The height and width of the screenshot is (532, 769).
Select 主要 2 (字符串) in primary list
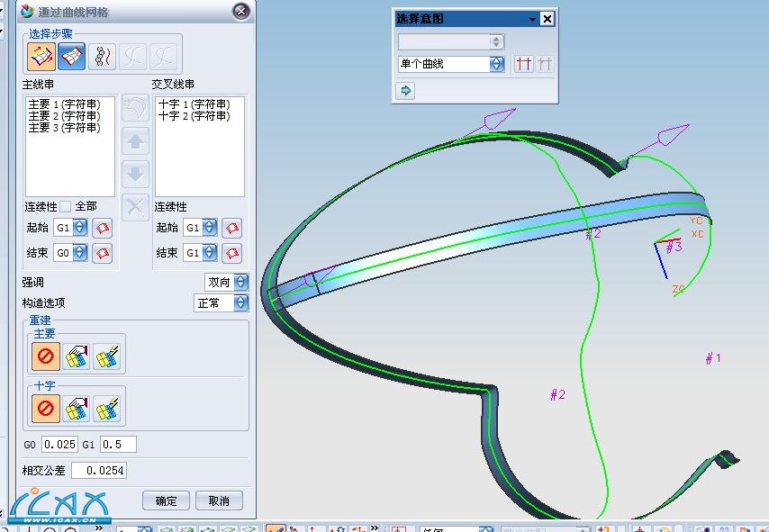tap(64, 116)
